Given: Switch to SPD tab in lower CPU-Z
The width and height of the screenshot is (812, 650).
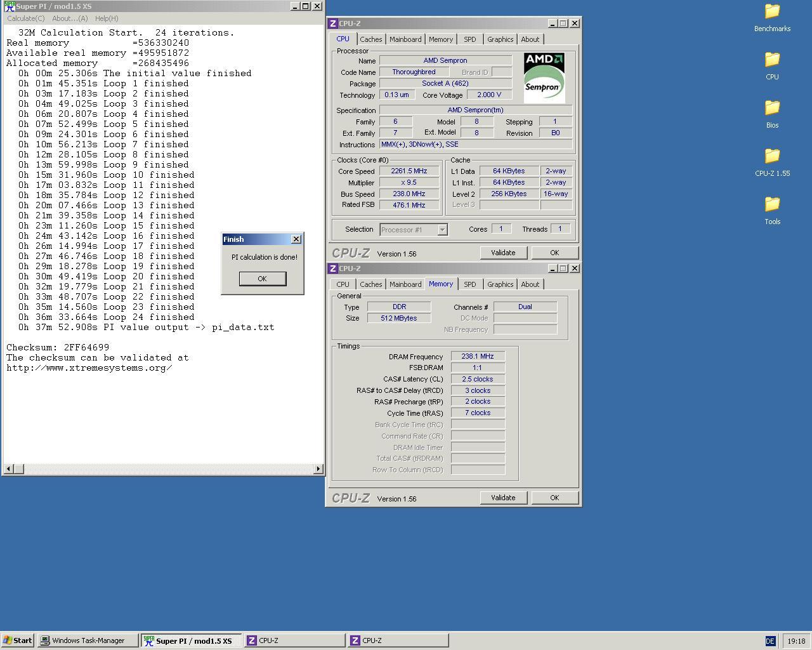Looking at the screenshot, I should click(x=470, y=284).
